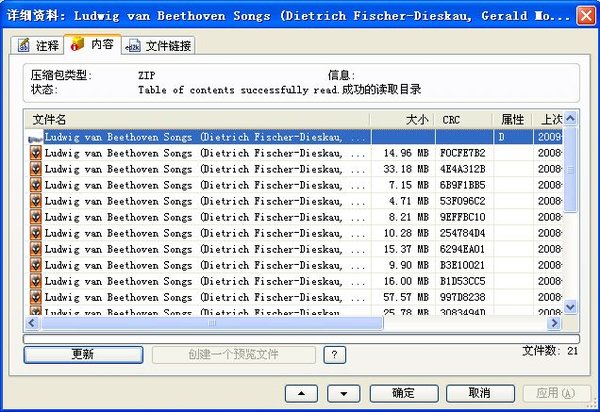
Task: Select file name in the 6B9F1BB5 row
Action: pos(205,186)
